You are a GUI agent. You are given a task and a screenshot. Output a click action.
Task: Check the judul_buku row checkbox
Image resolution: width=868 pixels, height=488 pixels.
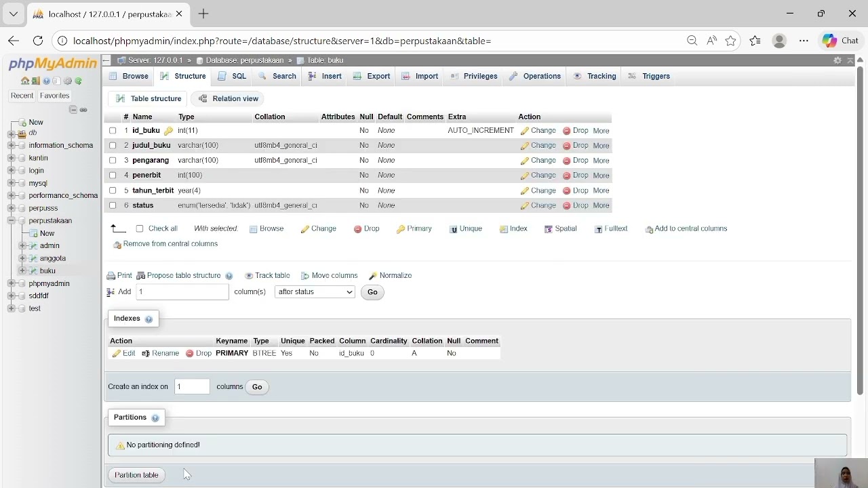[x=113, y=145]
